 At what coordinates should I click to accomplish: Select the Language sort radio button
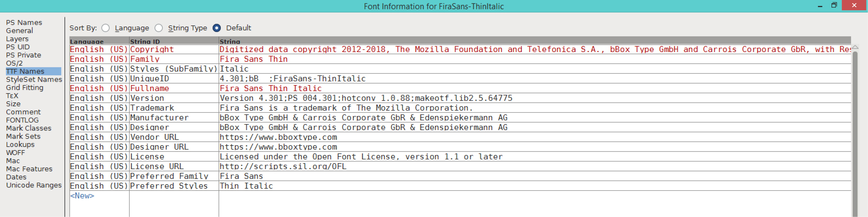pyautogui.click(x=105, y=28)
